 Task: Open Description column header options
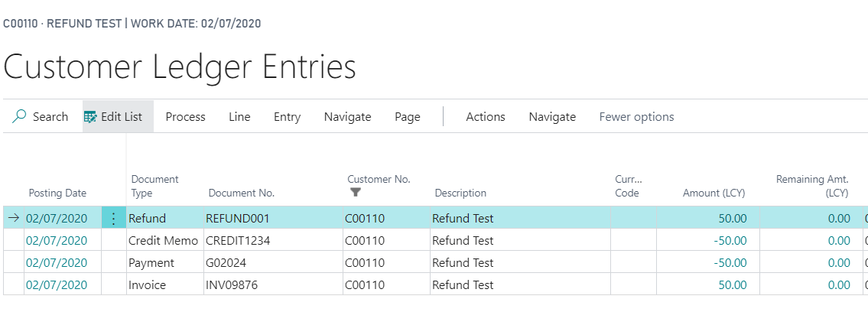(460, 193)
